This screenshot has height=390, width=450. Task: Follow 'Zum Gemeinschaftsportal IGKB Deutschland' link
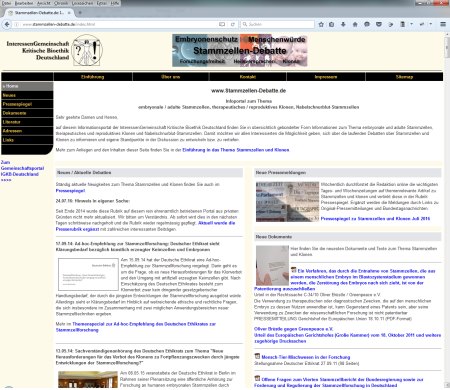[22, 171]
